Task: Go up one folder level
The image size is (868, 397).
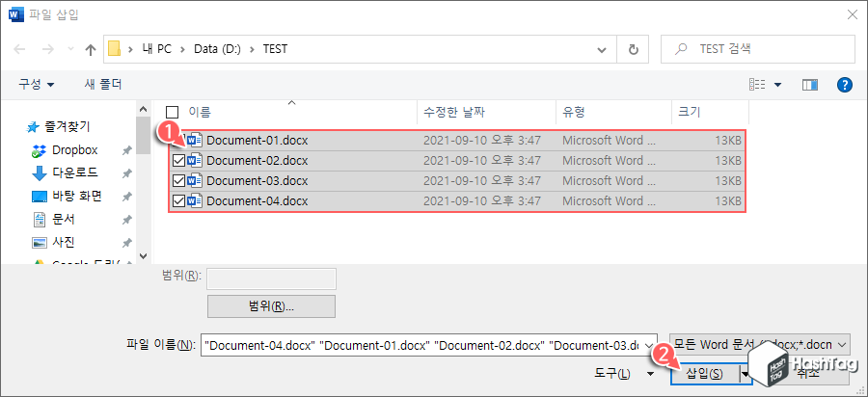Action: [91, 49]
